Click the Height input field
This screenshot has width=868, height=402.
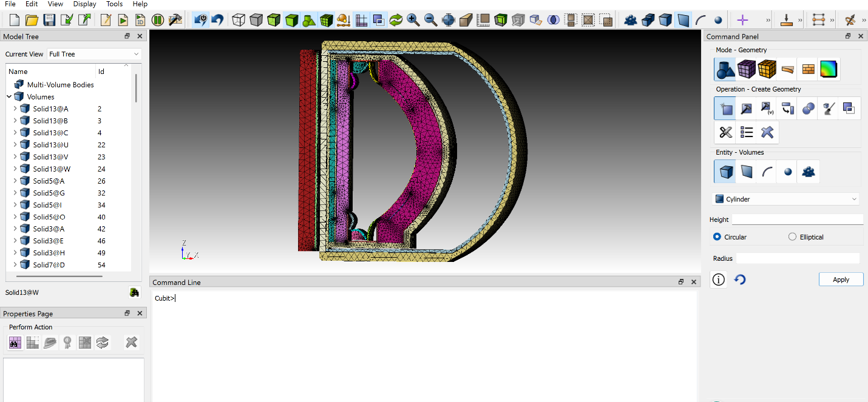point(796,219)
